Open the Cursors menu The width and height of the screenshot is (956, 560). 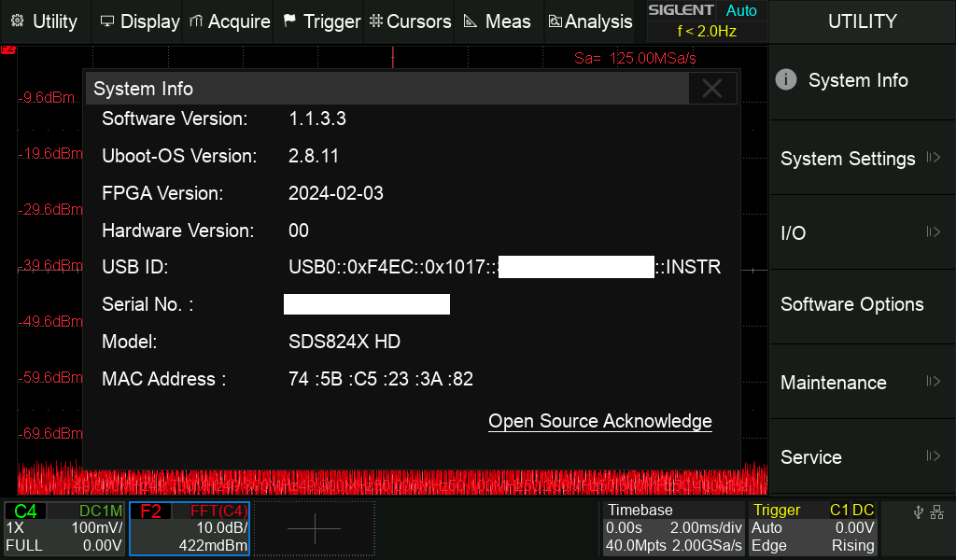click(410, 21)
